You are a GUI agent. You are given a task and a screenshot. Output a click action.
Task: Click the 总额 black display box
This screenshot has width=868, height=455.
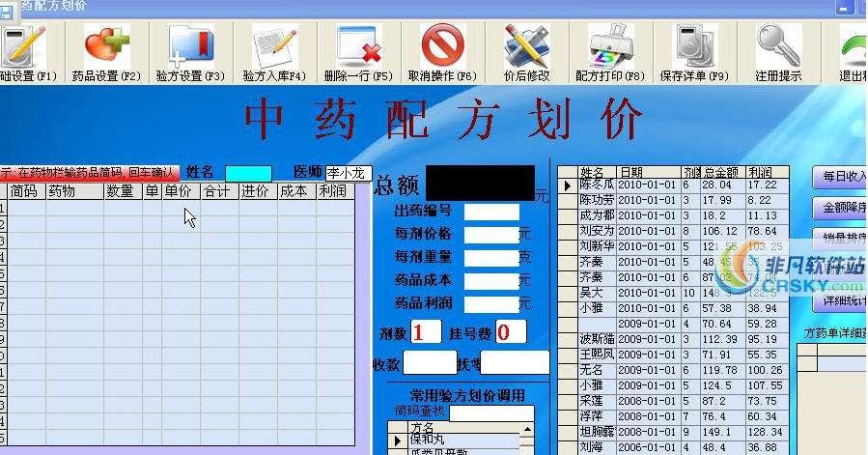481,183
